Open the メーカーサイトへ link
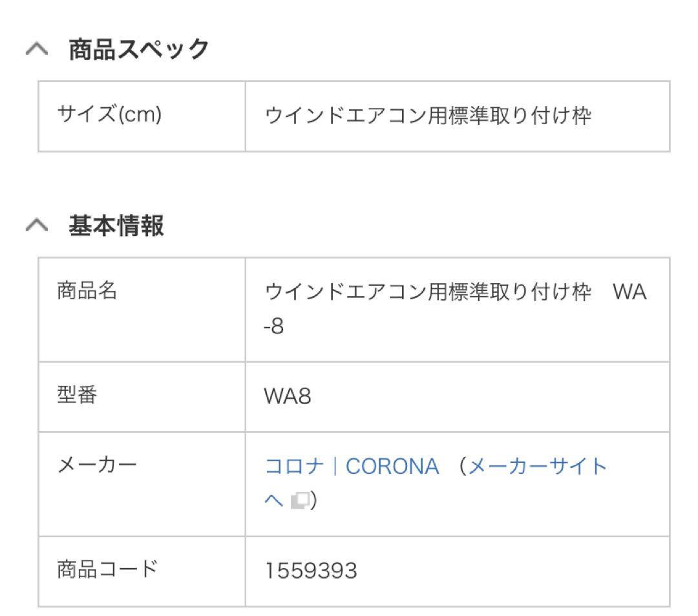 pyautogui.click(x=536, y=466)
